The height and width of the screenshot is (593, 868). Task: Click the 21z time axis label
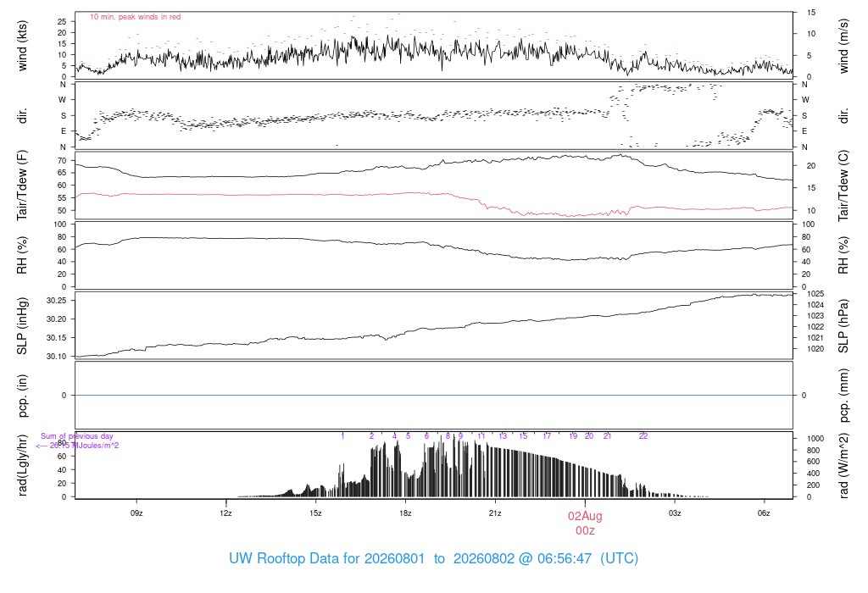[x=495, y=513]
